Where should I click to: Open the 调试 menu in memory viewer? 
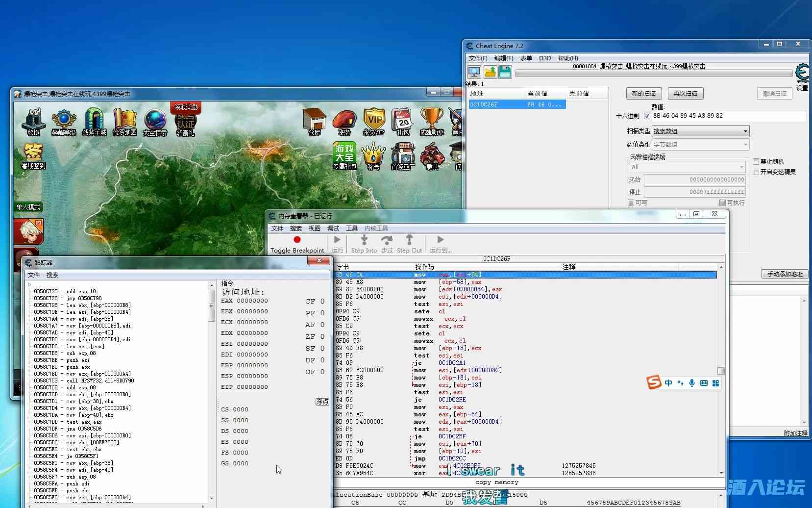[333, 229]
